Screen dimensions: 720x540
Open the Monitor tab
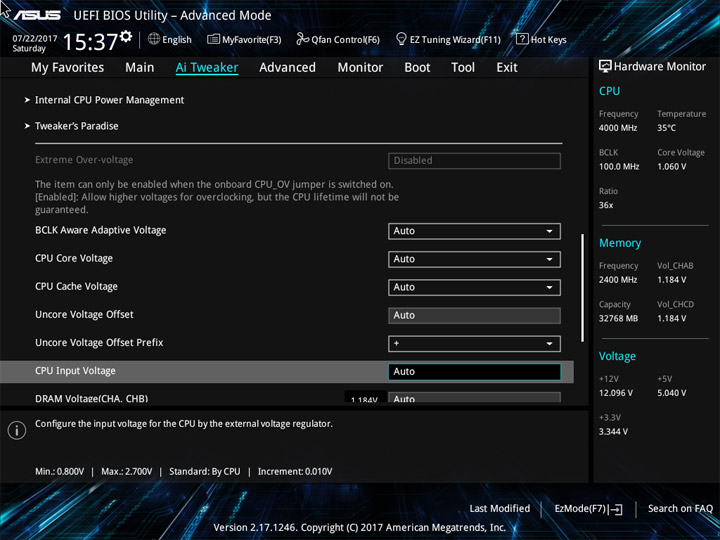tap(360, 68)
